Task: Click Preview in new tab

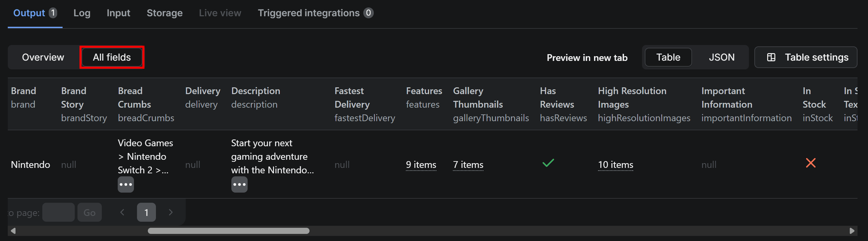Action: pyautogui.click(x=587, y=58)
